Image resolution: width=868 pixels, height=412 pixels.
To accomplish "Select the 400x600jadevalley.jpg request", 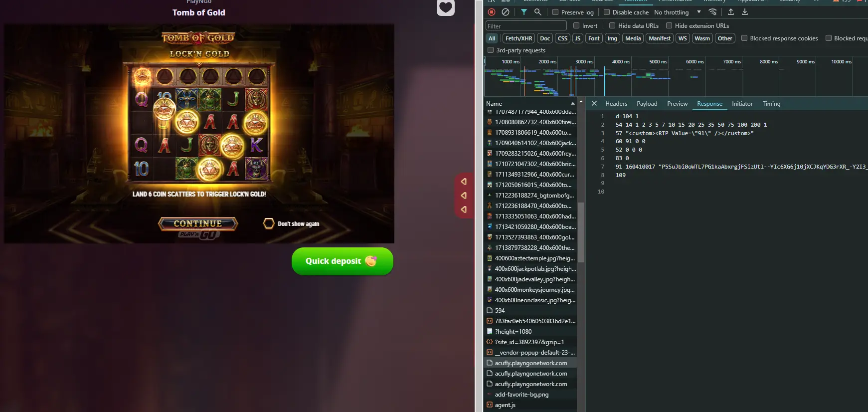I will (530, 279).
